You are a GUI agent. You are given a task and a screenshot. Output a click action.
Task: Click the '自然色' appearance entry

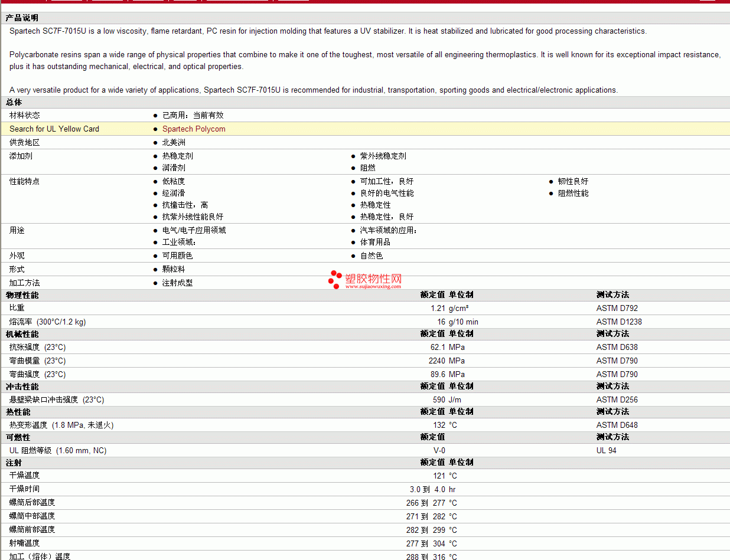(x=371, y=256)
